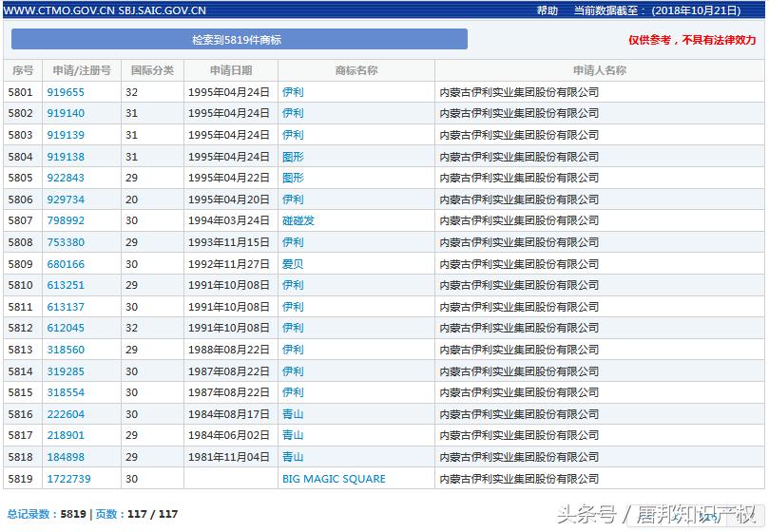Open registration number 680166
This screenshot has height=532, width=769.
click(x=66, y=264)
